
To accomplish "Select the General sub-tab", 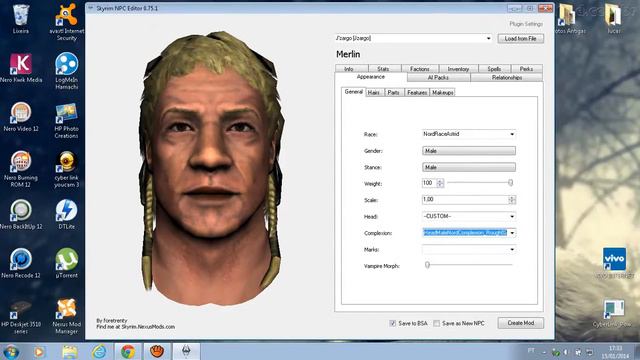I will coord(353,92).
